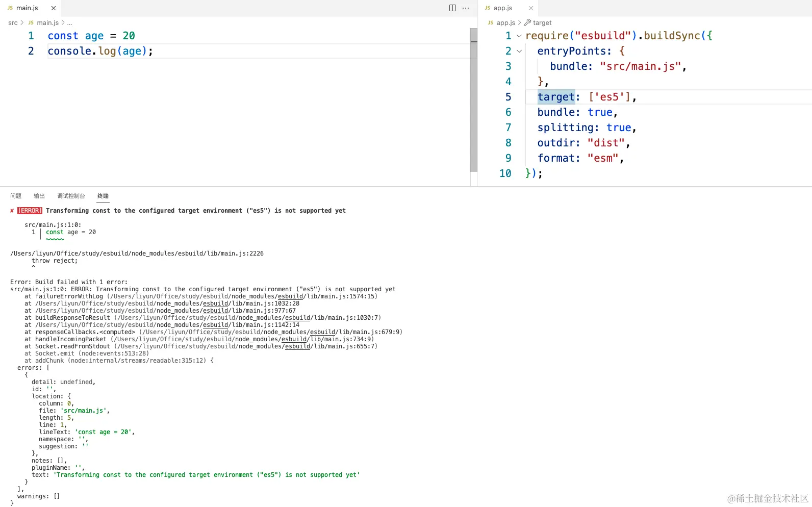Open the 调试控制台 panel tab
This screenshot has height=507, width=812.
click(x=71, y=196)
